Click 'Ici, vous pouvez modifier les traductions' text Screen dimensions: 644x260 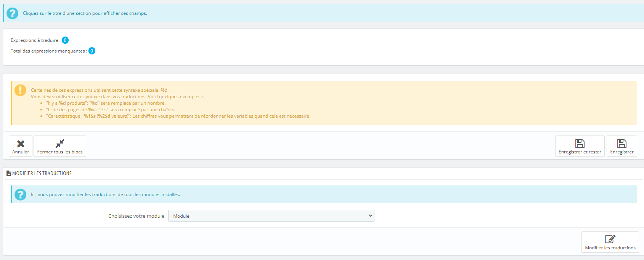pos(105,195)
